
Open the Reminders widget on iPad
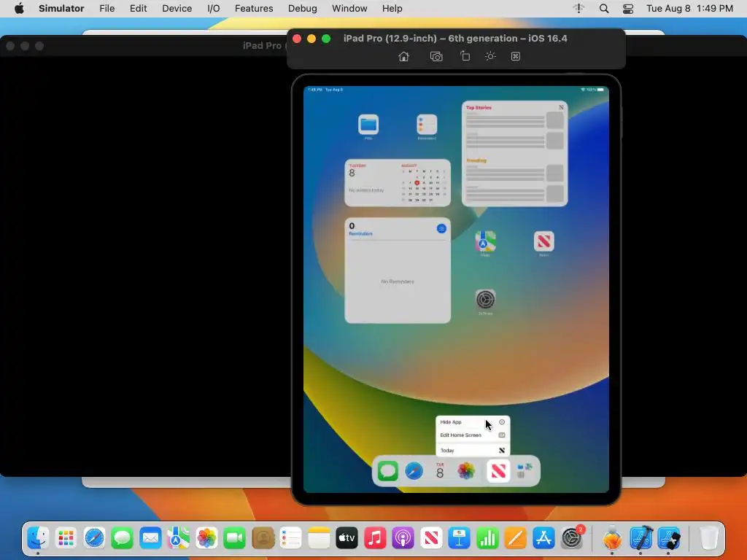tap(398, 271)
